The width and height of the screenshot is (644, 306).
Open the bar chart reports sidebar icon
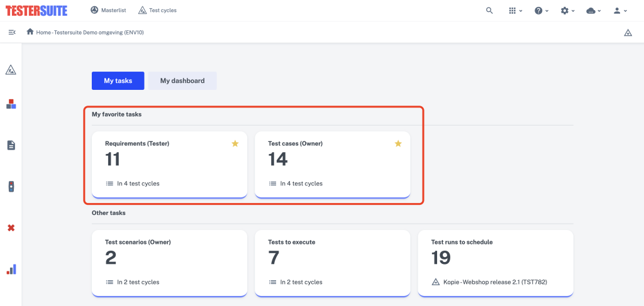[x=11, y=269]
